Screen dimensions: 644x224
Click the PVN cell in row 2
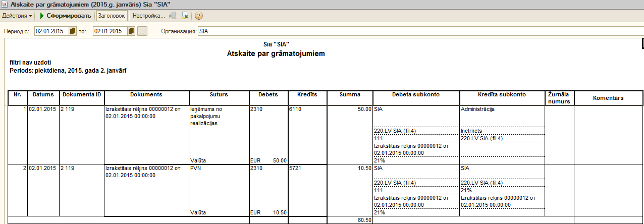pos(196,168)
